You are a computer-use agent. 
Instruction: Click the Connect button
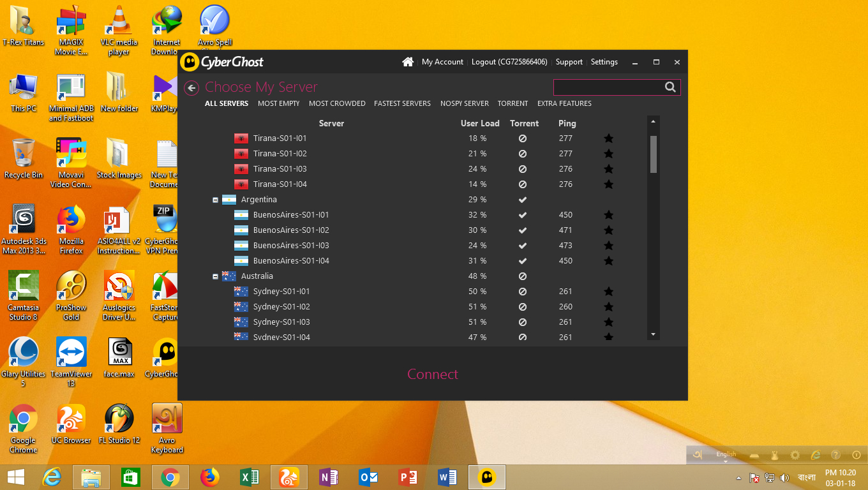coord(433,375)
